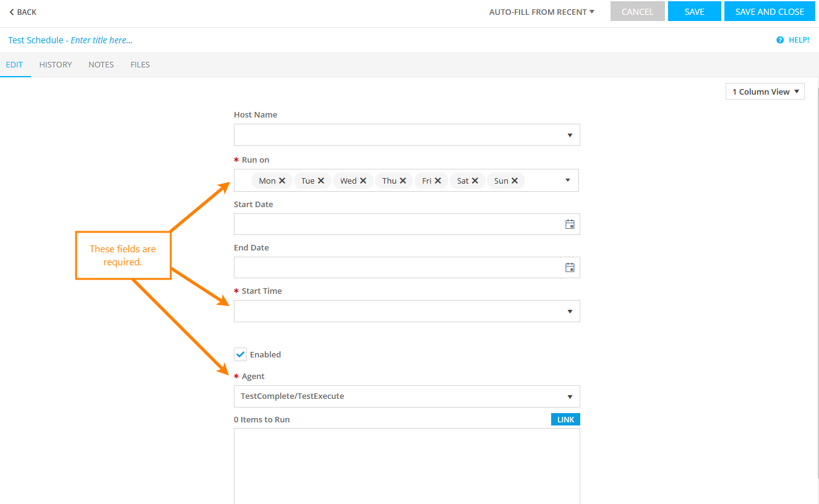Click the Help question mark icon
This screenshot has height=504, width=819.
[x=780, y=40]
